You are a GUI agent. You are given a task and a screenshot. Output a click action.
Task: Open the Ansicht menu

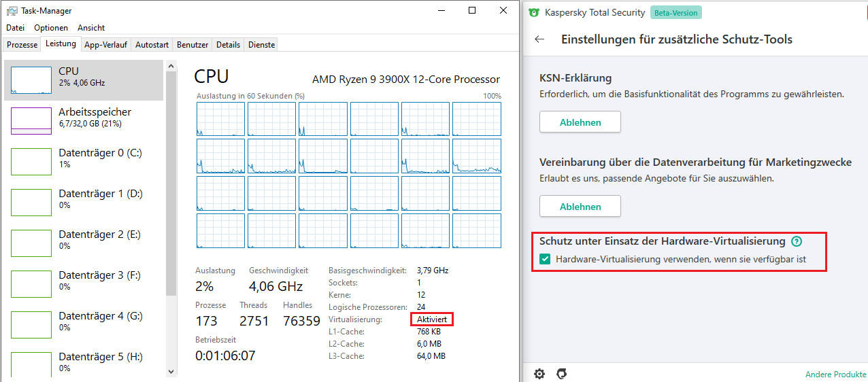coord(91,28)
